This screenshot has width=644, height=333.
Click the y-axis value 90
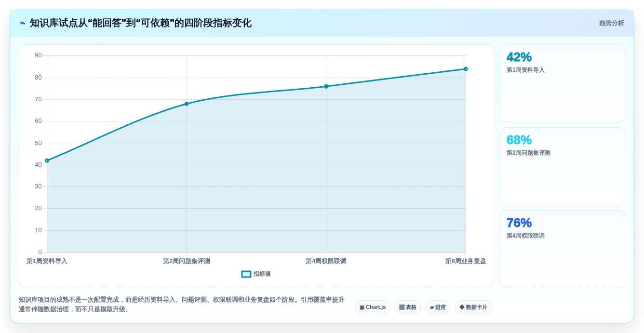click(x=38, y=55)
